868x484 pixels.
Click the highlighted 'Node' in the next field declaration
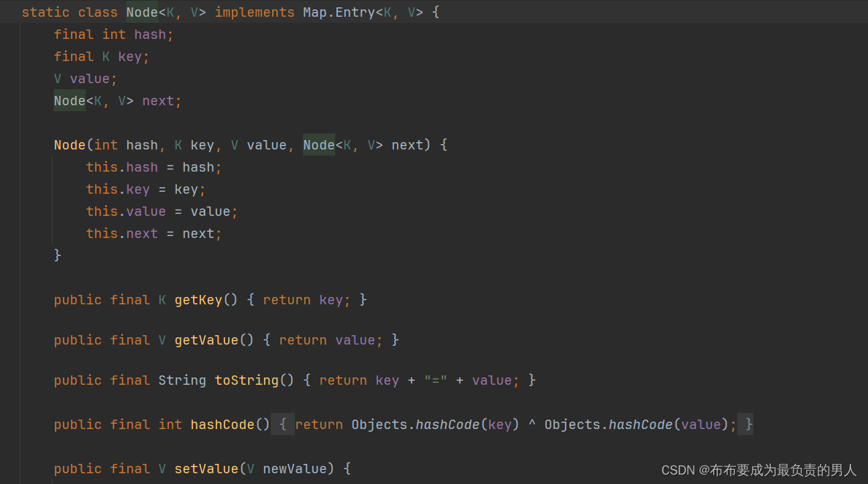point(70,101)
